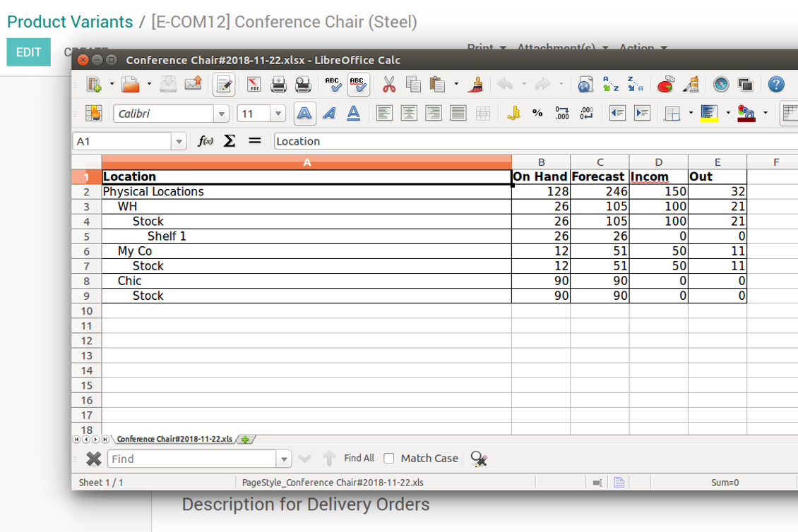
Task: Open the font size 11 dropdown
Action: [278, 114]
